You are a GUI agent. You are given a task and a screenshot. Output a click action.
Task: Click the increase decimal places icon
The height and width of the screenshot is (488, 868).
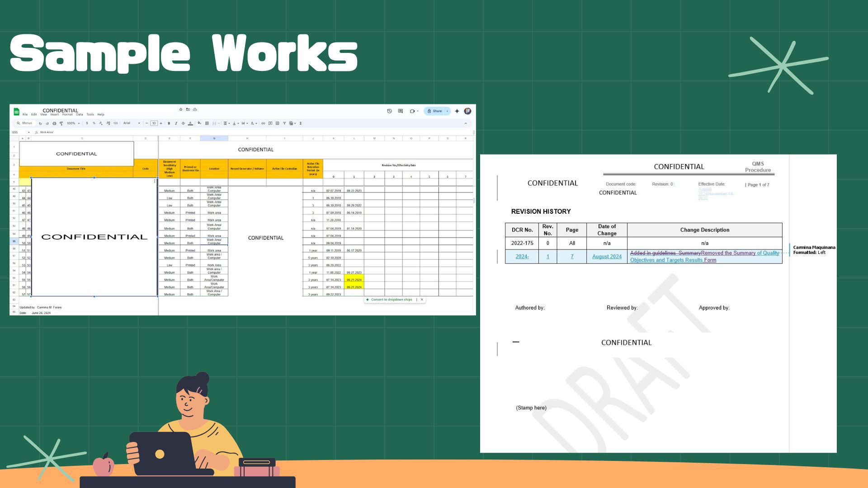coord(108,123)
